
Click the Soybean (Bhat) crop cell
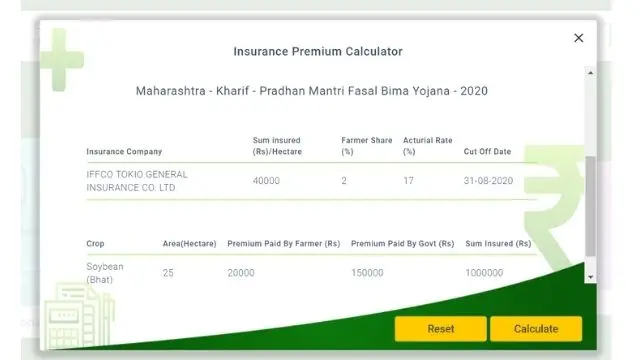104,273
